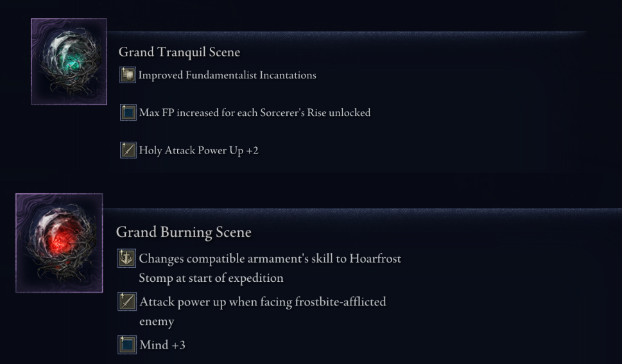Select the Mind +3 effect text
The width and height of the screenshot is (622, 364).
click(x=162, y=345)
